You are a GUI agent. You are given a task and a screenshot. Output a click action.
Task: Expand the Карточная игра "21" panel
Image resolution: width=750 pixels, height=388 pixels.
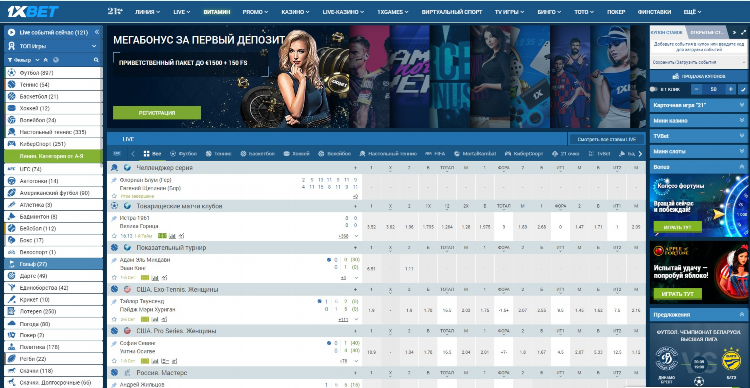(x=698, y=105)
